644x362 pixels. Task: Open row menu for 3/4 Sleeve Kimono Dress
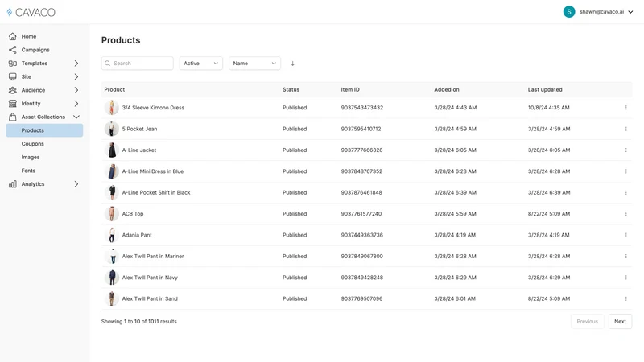pos(626,108)
